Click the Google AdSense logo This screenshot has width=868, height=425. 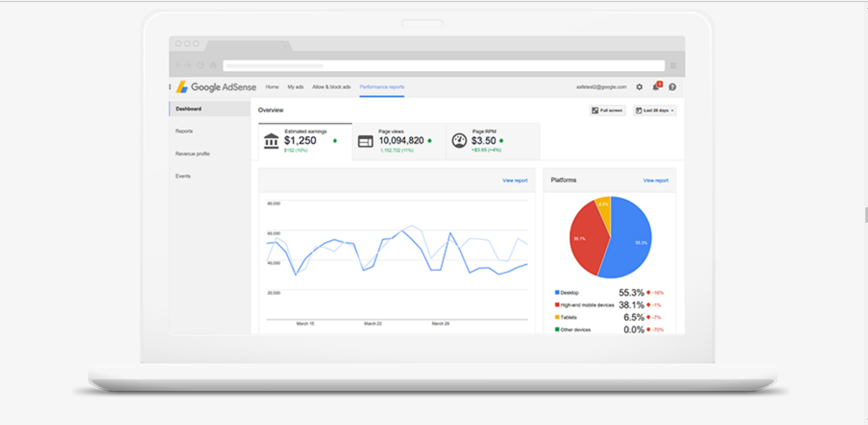point(217,86)
